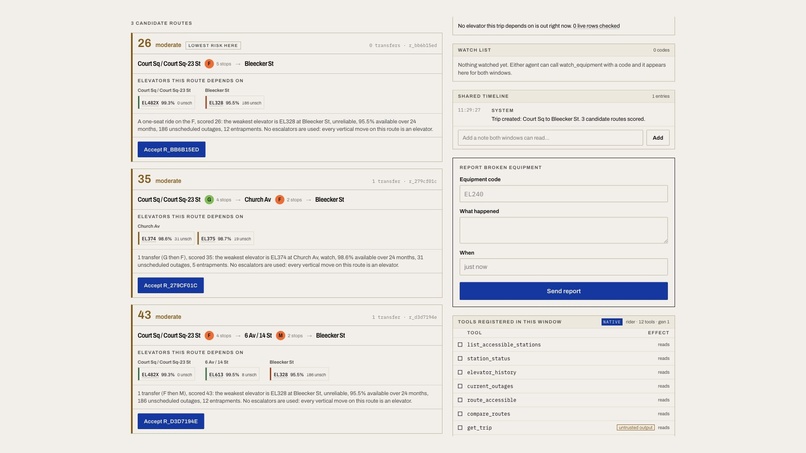Focus the shared timeline note input
This screenshot has height=453, width=806.
tap(550, 138)
